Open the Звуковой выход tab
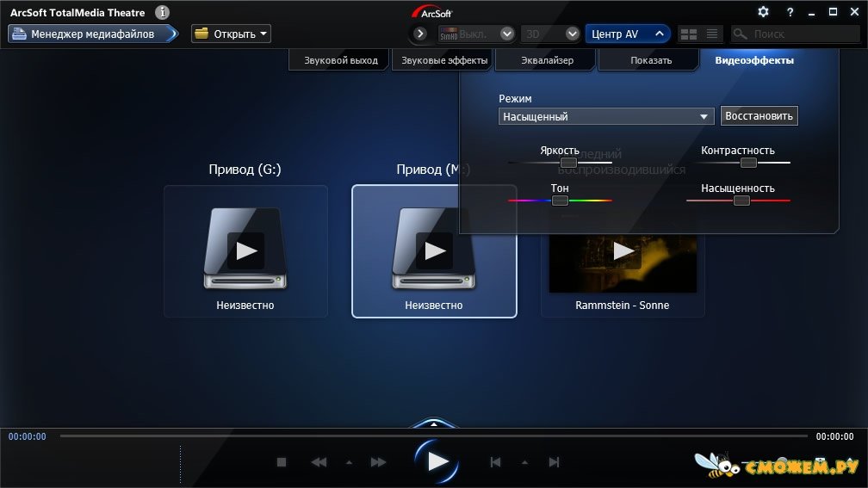The width and height of the screenshot is (868, 488). pos(341,60)
